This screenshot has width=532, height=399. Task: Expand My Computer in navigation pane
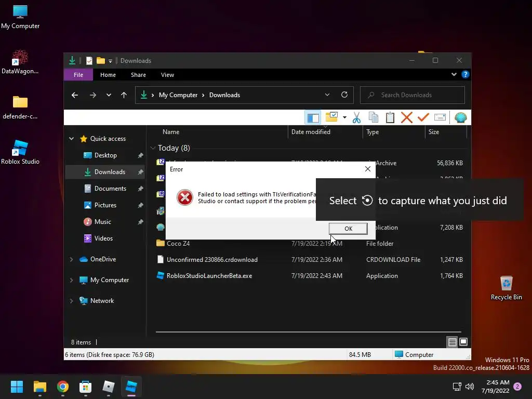pos(71,280)
